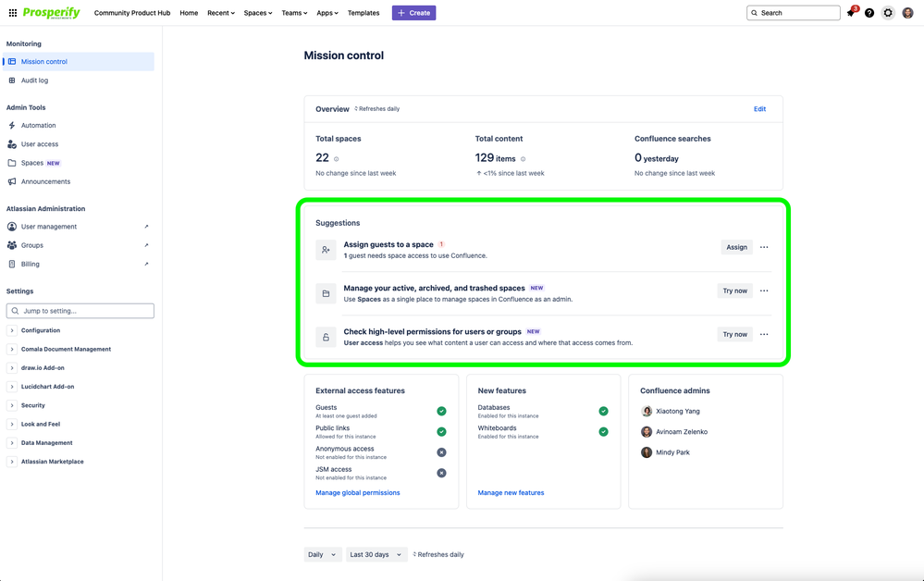Screen dimensions: 924x581
Task: Open the app switcher grid icon
Action: [x=12, y=12]
